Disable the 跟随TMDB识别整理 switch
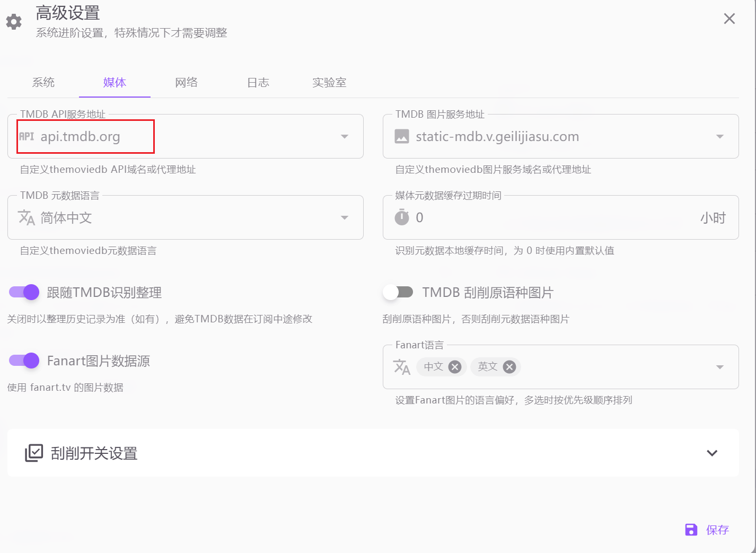The width and height of the screenshot is (756, 553). coord(24,292)
